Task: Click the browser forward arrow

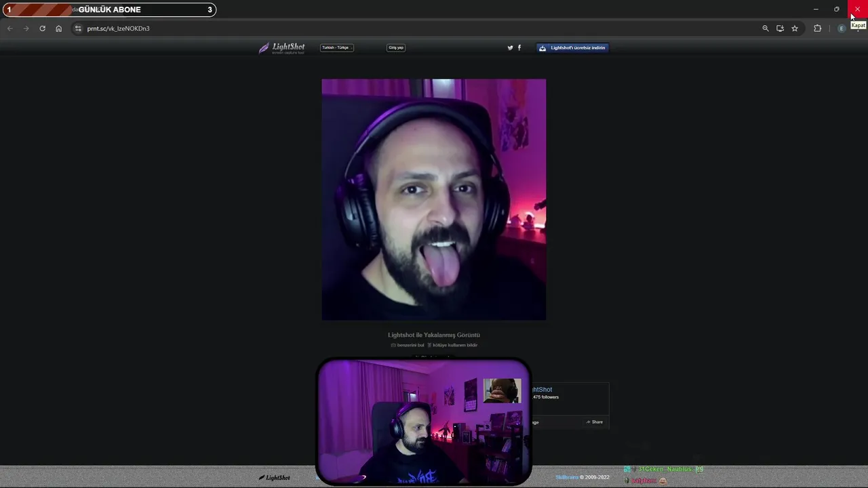Action: tap(26, 28)
